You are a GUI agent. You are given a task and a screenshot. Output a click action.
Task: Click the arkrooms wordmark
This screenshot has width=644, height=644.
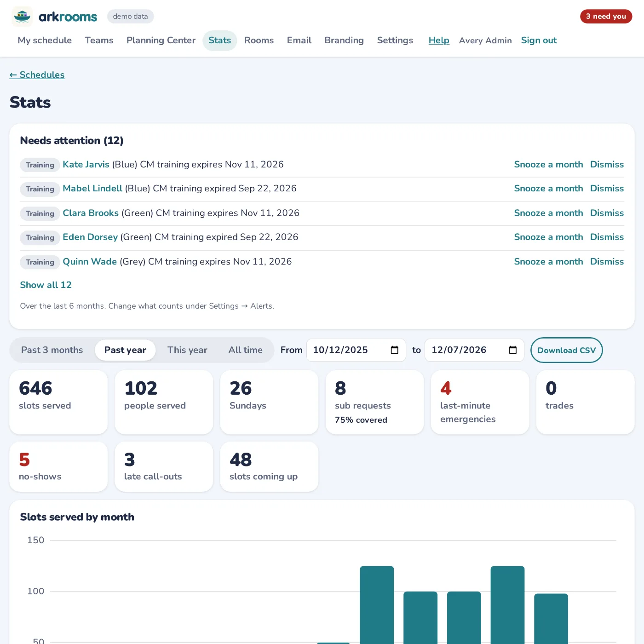pos(68,17)
